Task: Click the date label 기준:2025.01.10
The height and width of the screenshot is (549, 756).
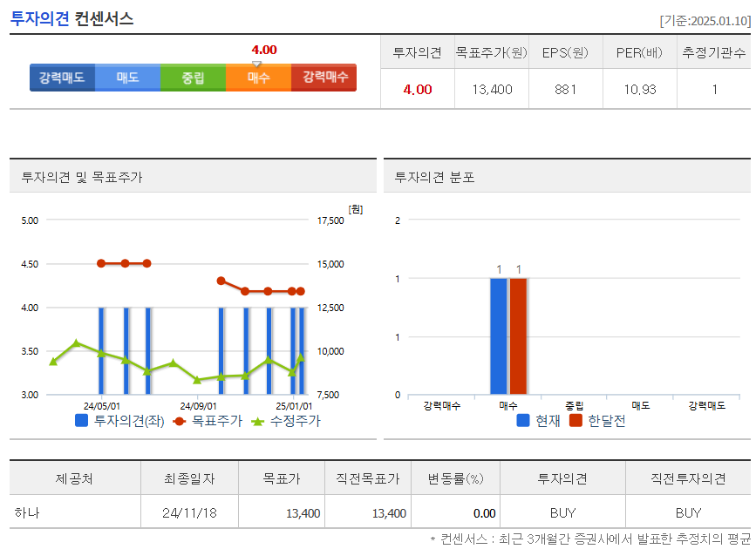Action: tap(705, 21)
